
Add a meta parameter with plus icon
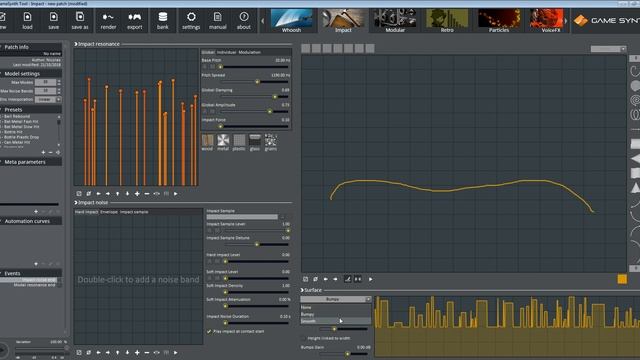36,211
